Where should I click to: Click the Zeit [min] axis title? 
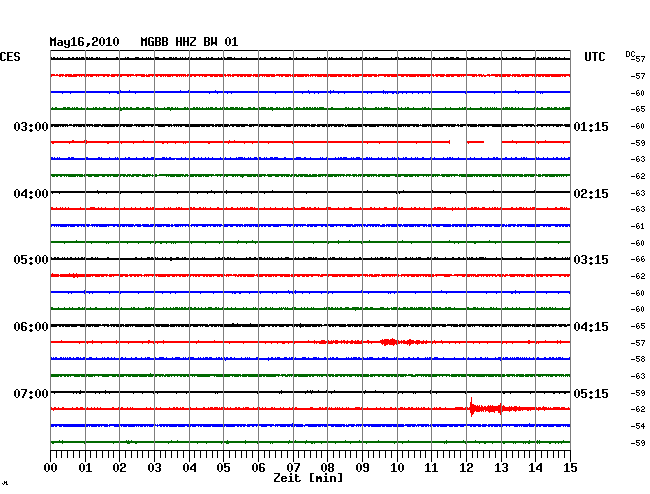click(308, 478)
